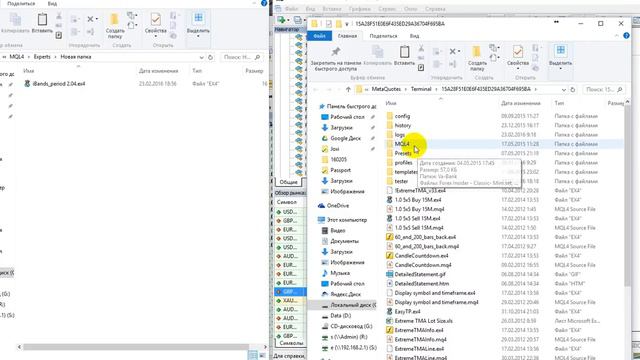Refresh the left Explorer address bar
Viewport: 640px width, 360px height.
(x=210, y=57)
